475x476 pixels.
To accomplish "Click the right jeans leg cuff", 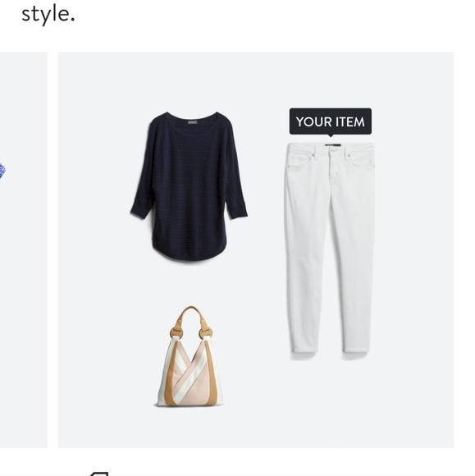I will (x=356, y=347).
